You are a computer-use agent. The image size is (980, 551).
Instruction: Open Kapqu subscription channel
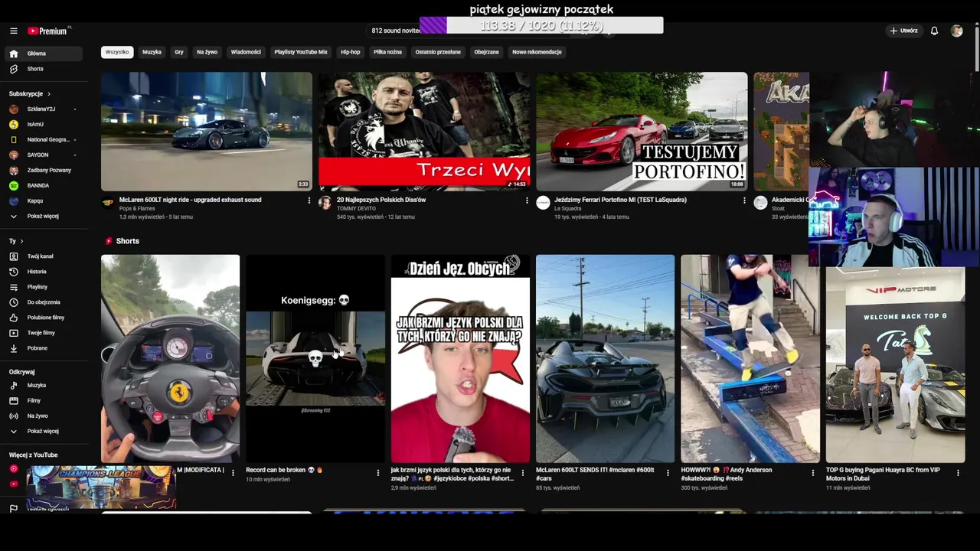(42, 201)
